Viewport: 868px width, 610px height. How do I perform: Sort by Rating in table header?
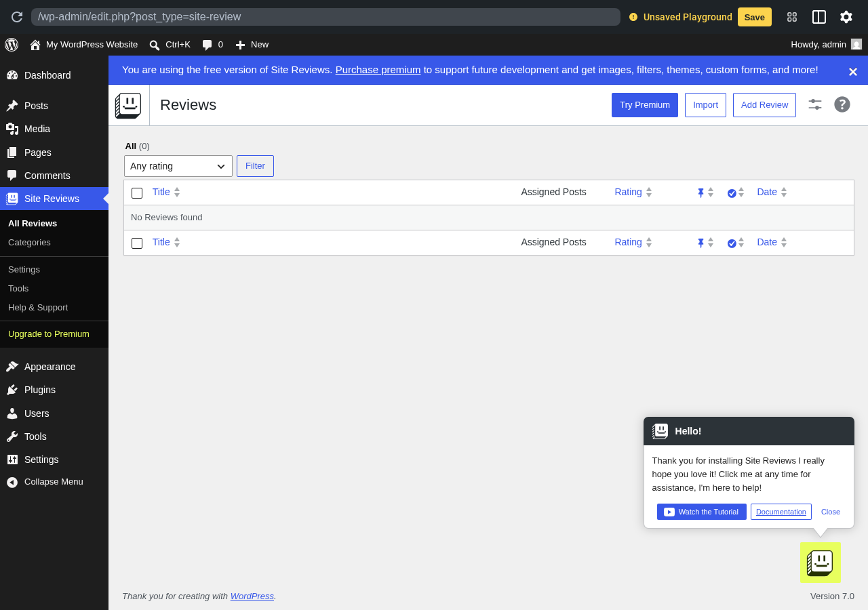[633, 192]
